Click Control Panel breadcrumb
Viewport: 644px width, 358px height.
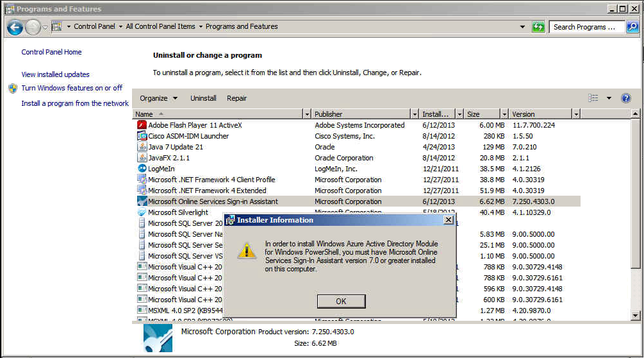point(94,26)
